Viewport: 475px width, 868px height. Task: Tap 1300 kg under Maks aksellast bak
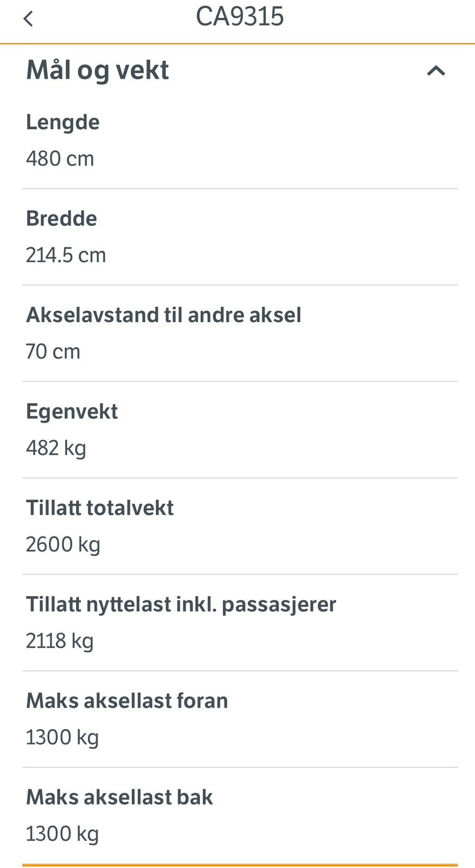[x=63, y=834]
